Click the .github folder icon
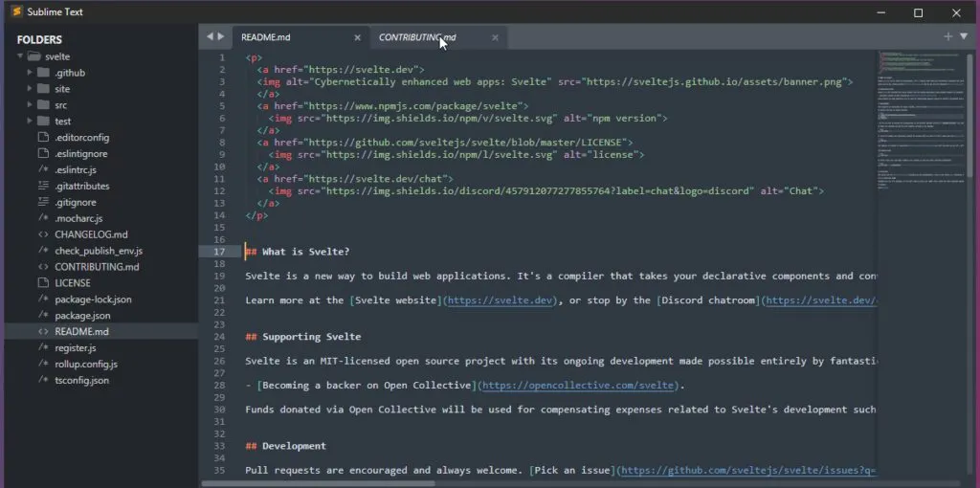 point(43,73)
